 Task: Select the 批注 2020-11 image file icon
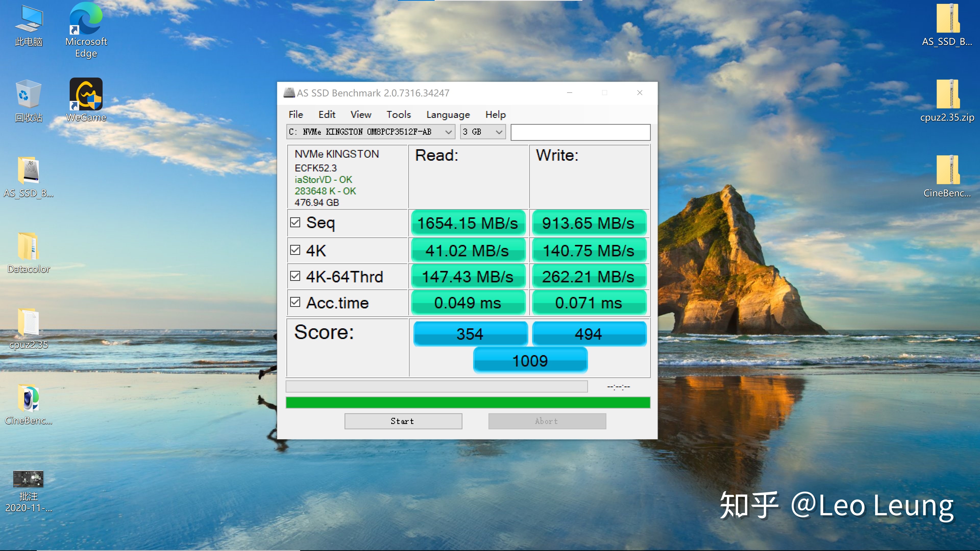[29, 491]
